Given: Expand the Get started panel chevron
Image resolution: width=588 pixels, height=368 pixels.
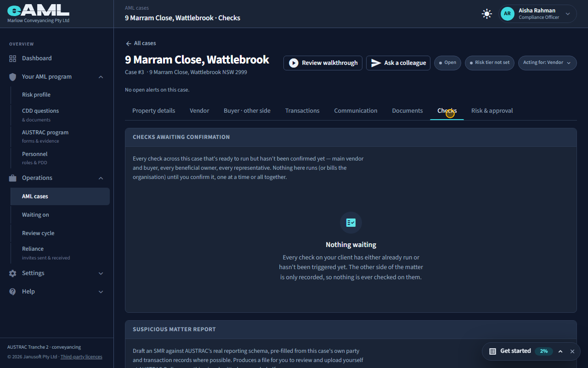Looking at the screenshot, I should 560,351.
